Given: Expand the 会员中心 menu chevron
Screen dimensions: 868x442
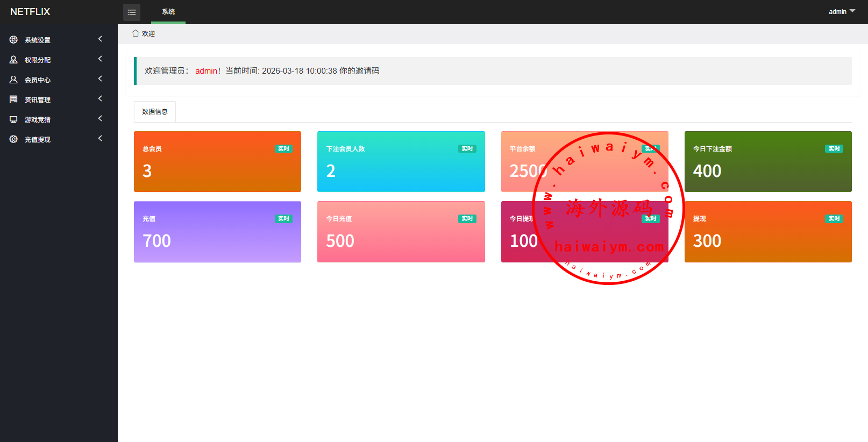Looking at the screenshot, I should pyautogui.click(x=100, y=79).
